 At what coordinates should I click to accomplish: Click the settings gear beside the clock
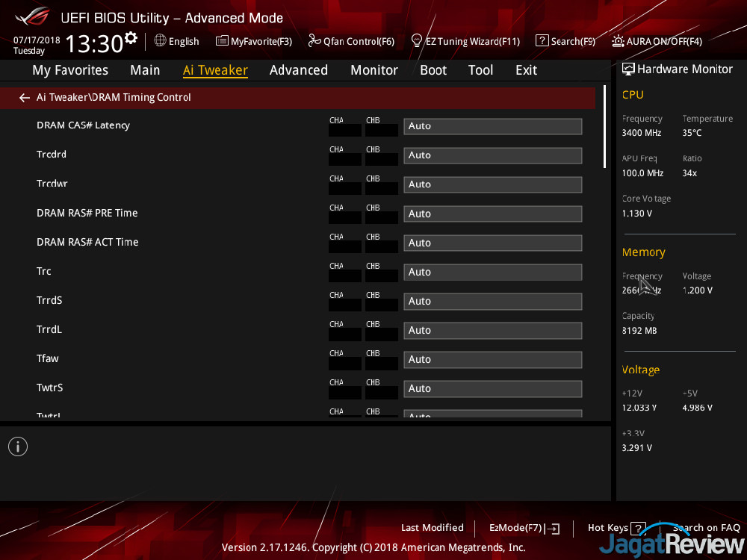click(x=131, y=38)
